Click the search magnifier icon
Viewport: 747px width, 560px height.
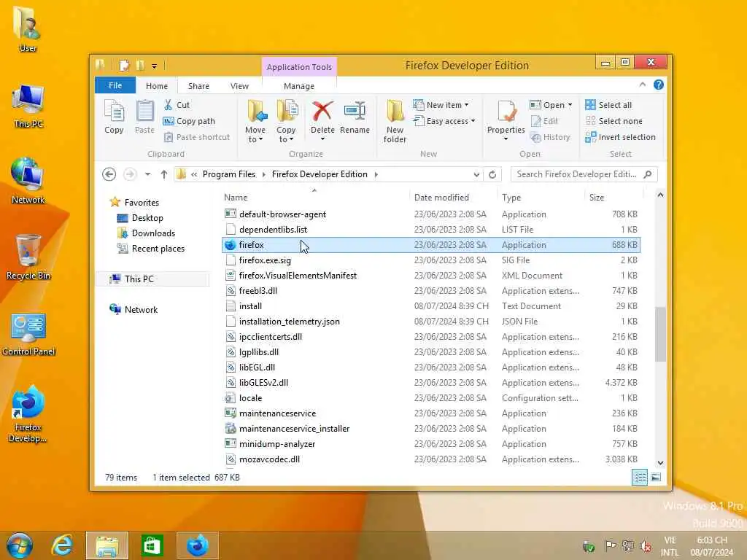pos(648,174)
